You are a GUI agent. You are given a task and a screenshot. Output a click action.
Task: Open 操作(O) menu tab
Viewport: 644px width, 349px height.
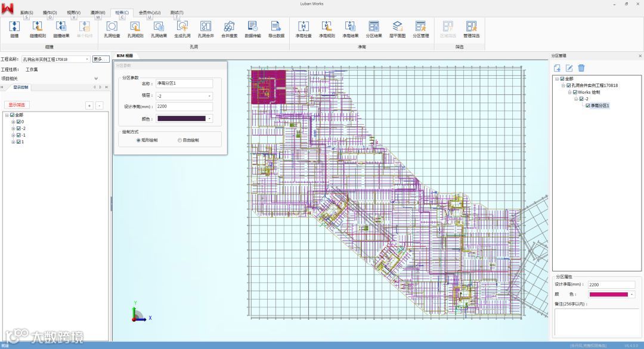tap(50, 13)
